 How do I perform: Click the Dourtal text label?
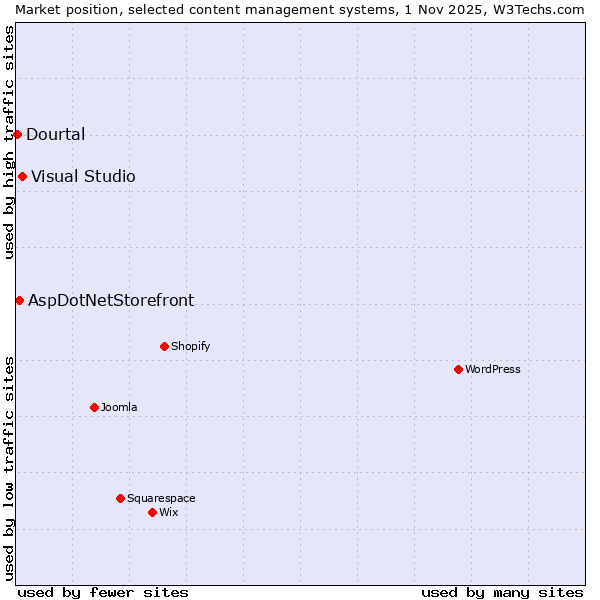point(55,135)
